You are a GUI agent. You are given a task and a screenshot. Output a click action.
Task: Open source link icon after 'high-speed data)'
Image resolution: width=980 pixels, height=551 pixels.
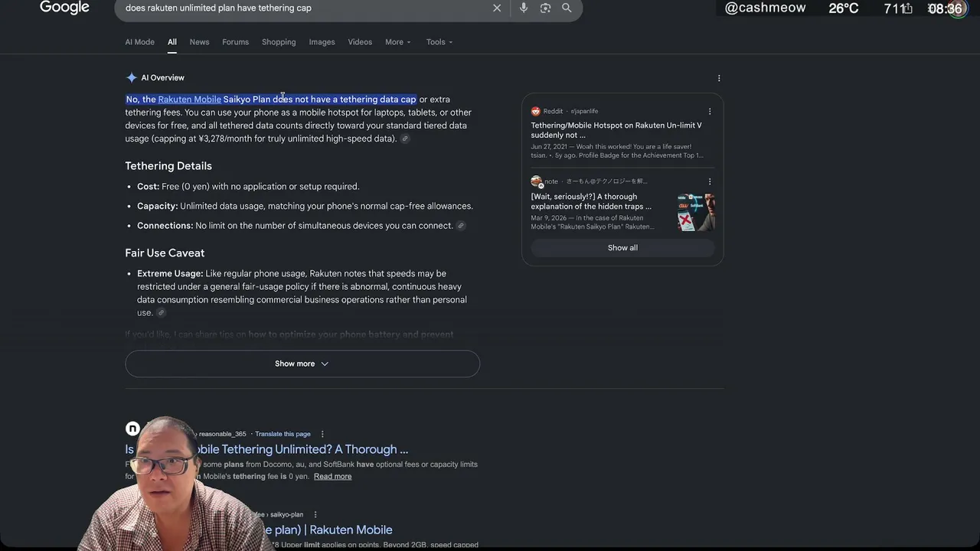[x=405, y=139]
